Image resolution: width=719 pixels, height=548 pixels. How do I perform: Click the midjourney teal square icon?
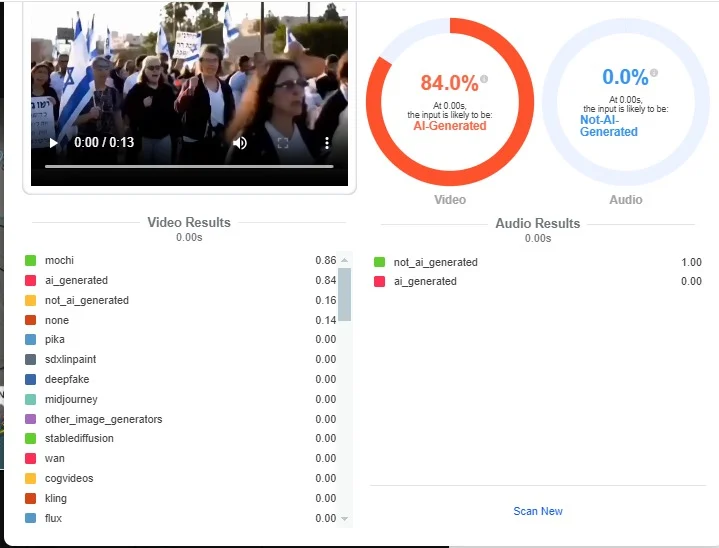(x=31, y=400)
